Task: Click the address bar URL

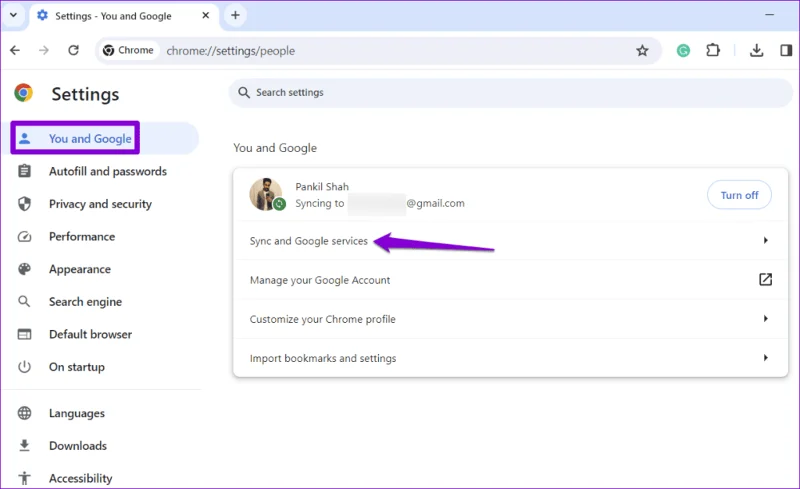Action: pyautogui.click(x=231, y=51)
